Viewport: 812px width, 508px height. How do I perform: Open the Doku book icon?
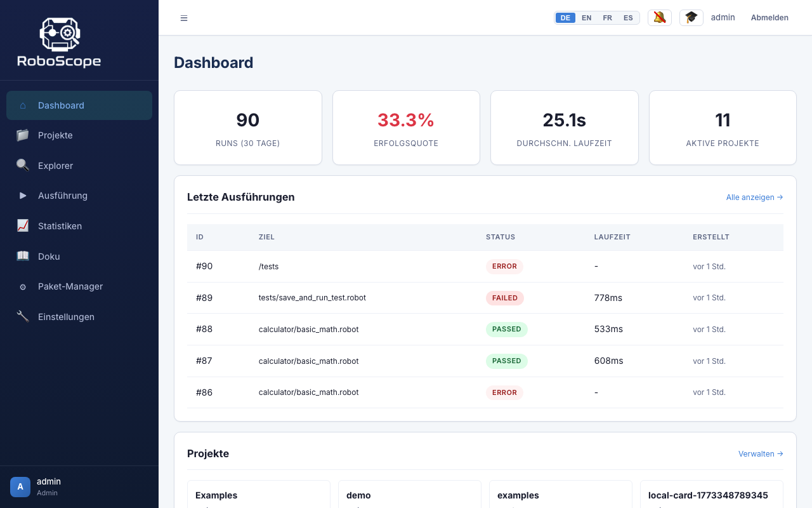22,256
